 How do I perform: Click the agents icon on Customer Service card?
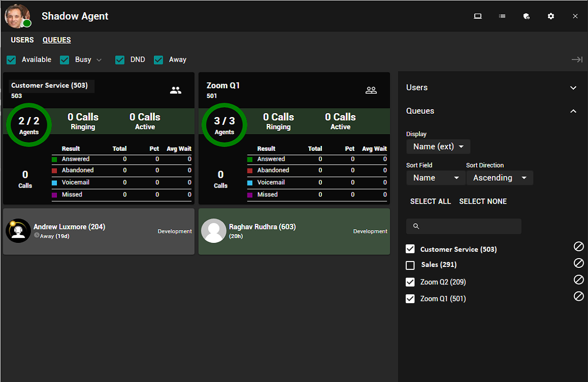(x=175, y=90)
